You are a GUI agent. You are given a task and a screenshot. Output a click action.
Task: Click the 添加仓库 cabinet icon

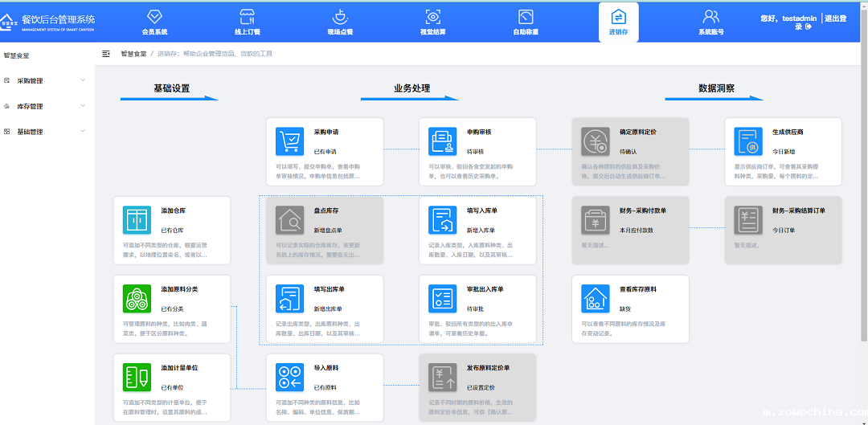[137, 219]
